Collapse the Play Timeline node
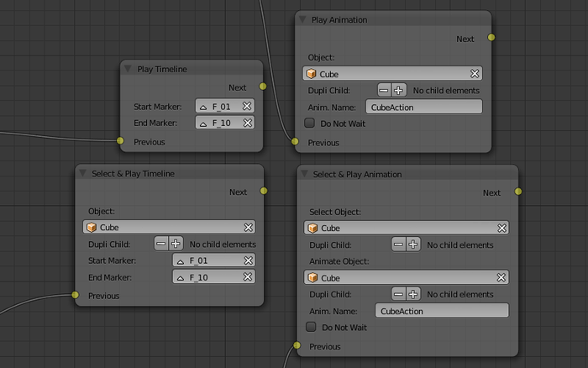This screenshot has height=368, width=588. [x=128, y=69]
